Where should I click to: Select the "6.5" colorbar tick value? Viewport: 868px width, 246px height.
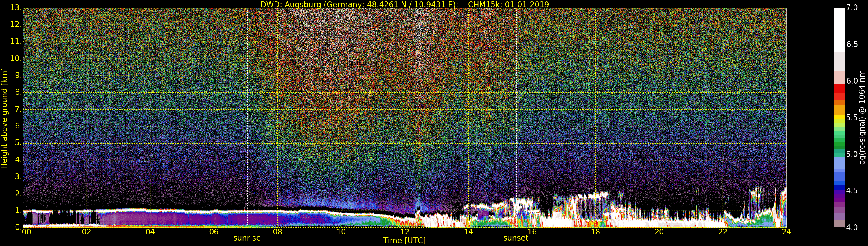pos(852,44)
